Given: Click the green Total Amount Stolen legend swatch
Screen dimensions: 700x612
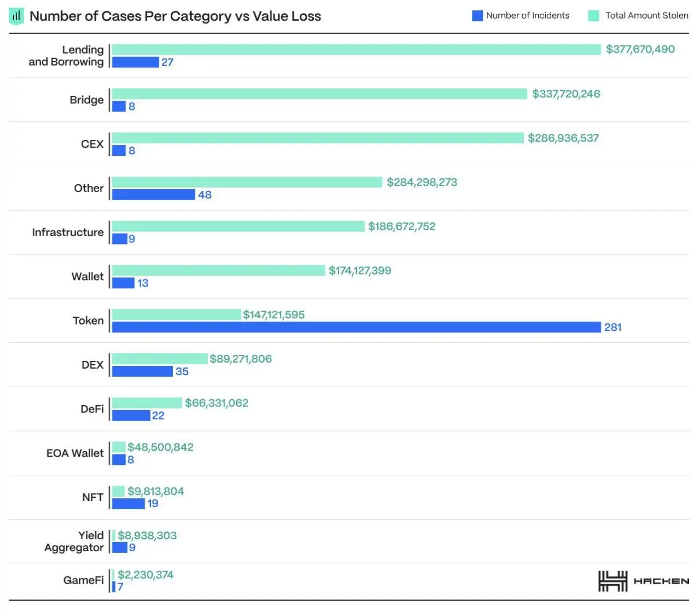Looking at the screenshot, I should pos(593,16).
